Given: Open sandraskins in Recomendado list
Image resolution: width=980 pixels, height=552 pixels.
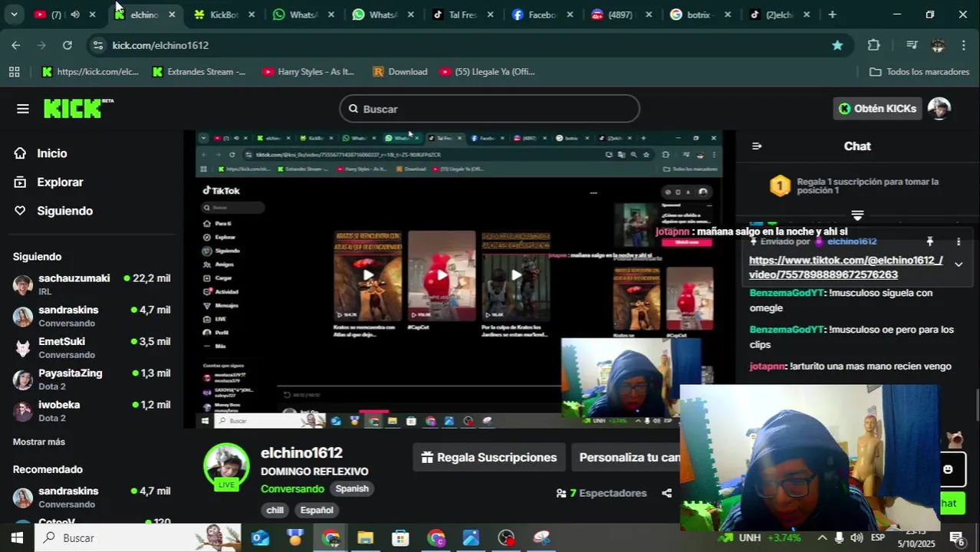Looking at the screenshot, I should [x=92, y=497].
